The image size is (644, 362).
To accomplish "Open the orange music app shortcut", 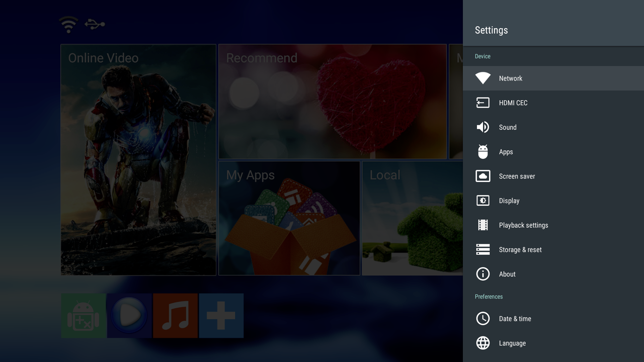I will [x=176, y=316].
